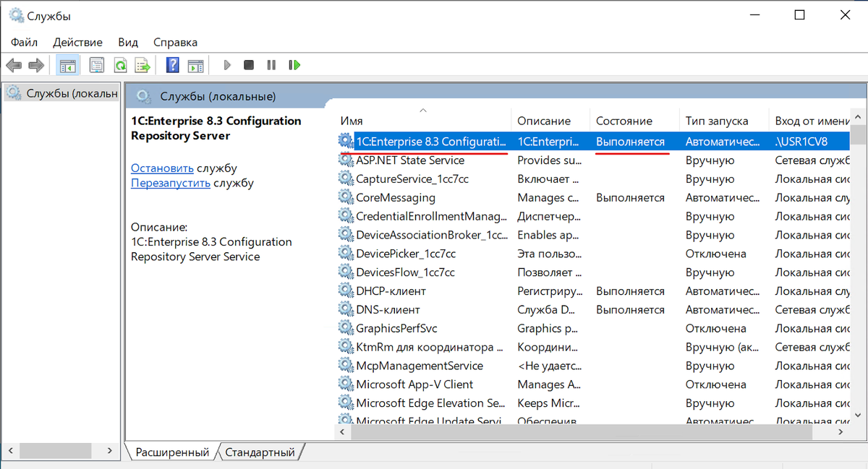Select the McpManagementService row
Screen dimensions: 868x469
pos(594,366)
